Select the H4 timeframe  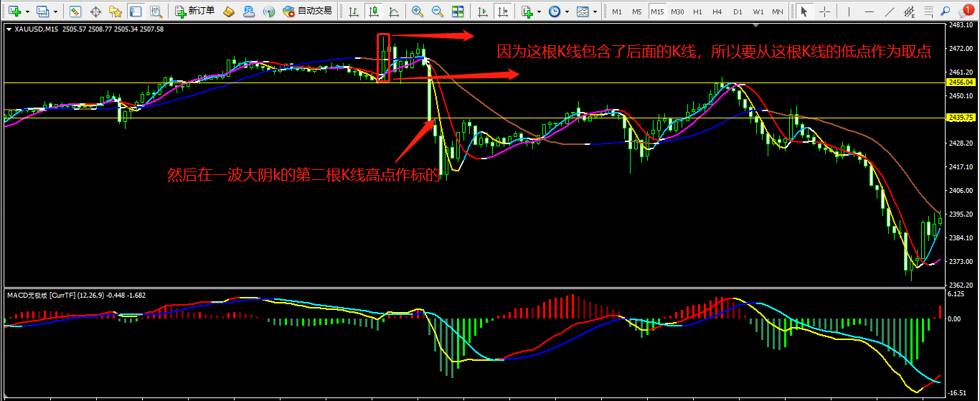tap(717, 11)
